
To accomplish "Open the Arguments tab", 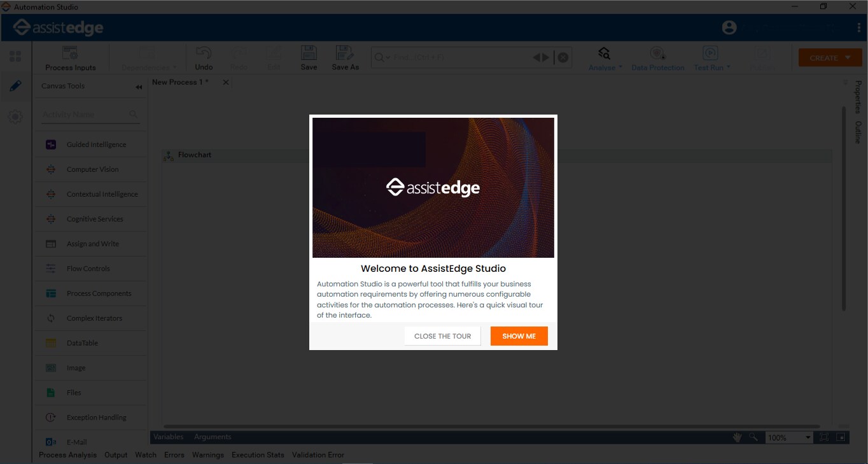I will 213,437.
